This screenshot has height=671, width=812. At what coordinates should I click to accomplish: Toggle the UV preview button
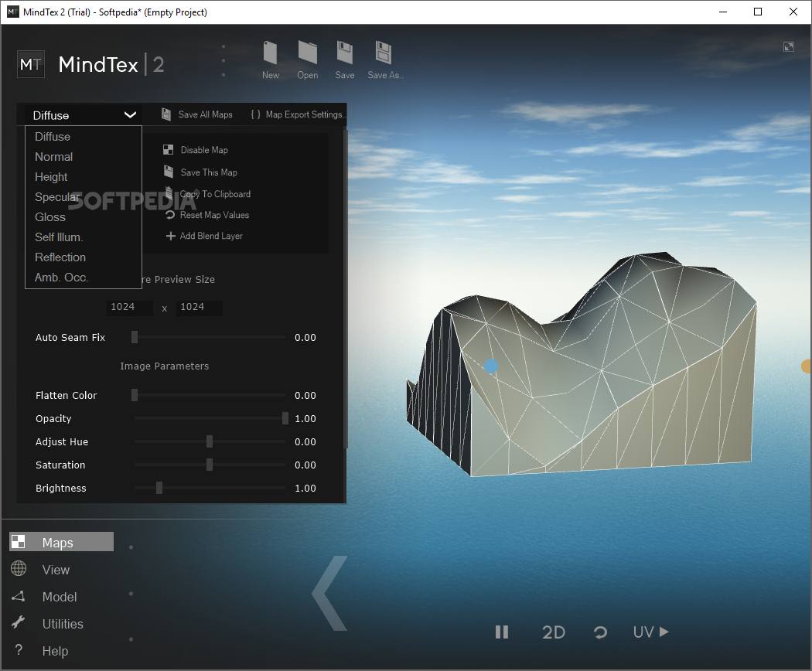pyautogui.click(x=651, y=632)
